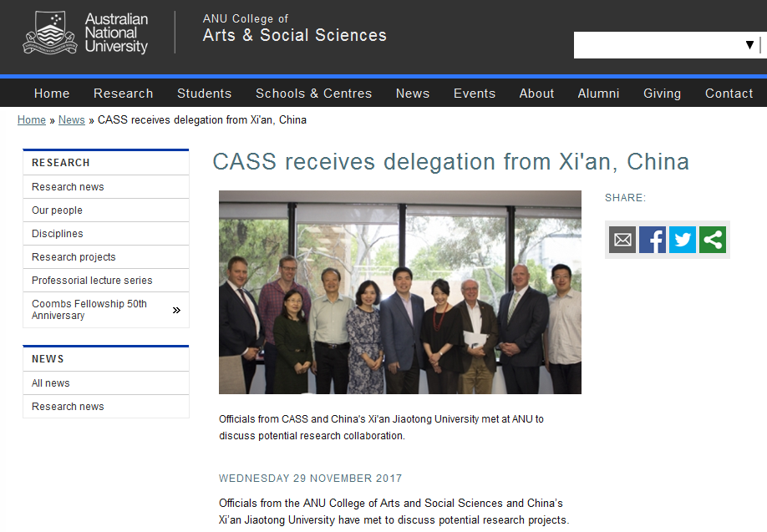Open the Research projects sidebar link
The width and height of the screenshot is (767, 532).
click(74, 257)
